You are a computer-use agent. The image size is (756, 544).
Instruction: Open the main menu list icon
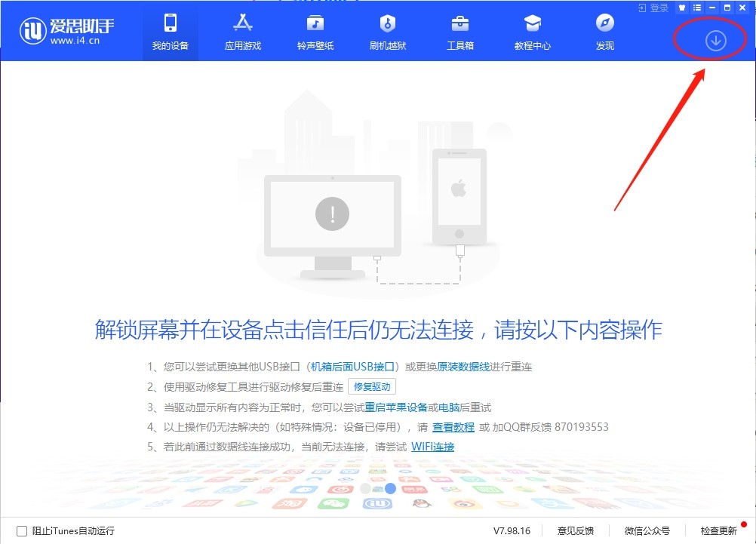tap(697, 8)
